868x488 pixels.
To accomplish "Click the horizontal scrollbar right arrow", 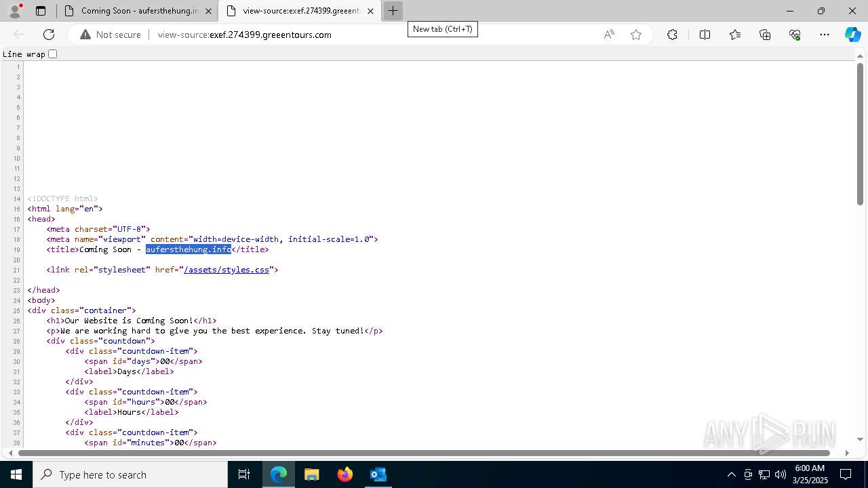I will 847,453.
